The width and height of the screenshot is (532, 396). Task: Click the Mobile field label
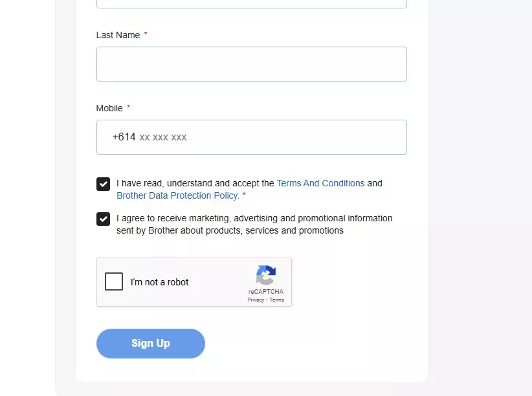pos(109,108)
